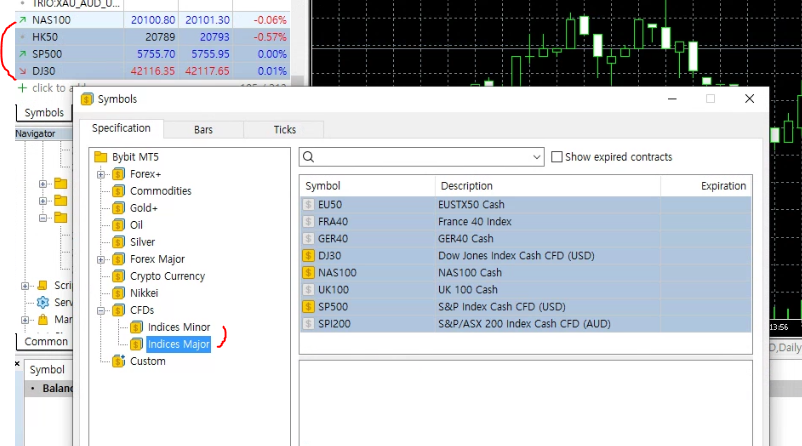Open the symbol search dropdown arrow

[x=537, y=157]
